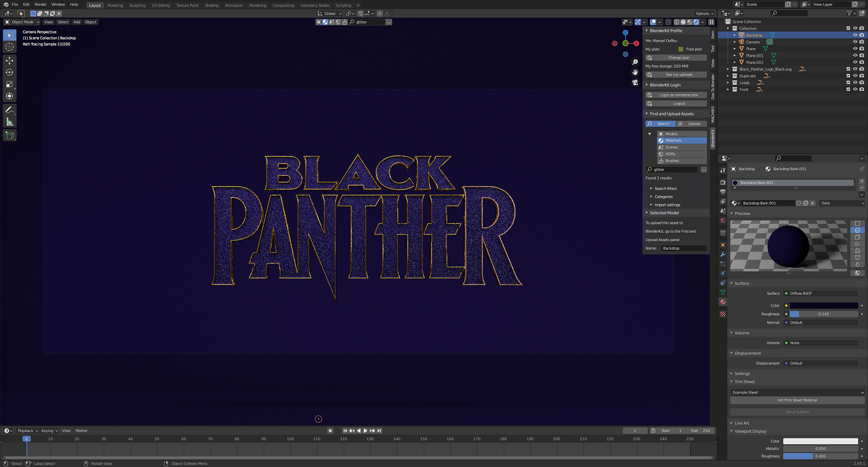This screenshot has height=467, width=868.
Task: Expand the Duplicate collection in outliner
Action: tap(728, 75)
